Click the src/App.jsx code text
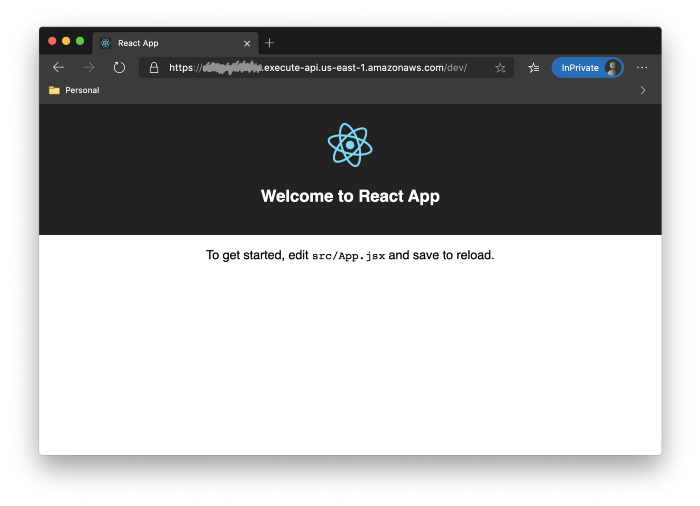 point(348,255)
